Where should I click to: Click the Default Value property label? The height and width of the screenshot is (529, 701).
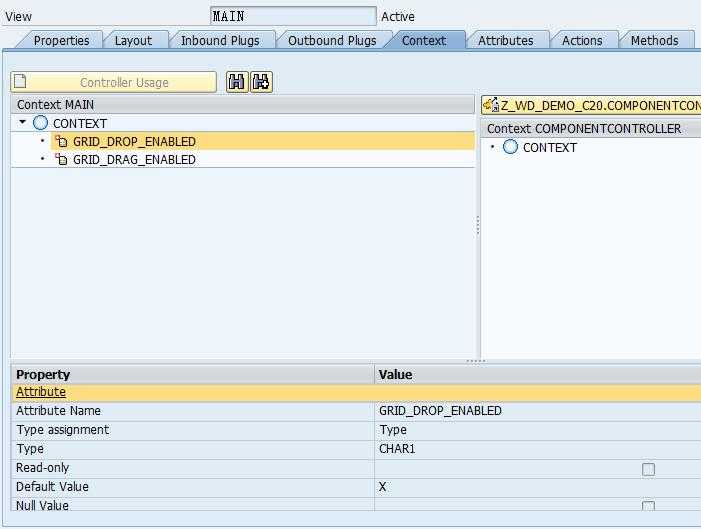[52, 487]
